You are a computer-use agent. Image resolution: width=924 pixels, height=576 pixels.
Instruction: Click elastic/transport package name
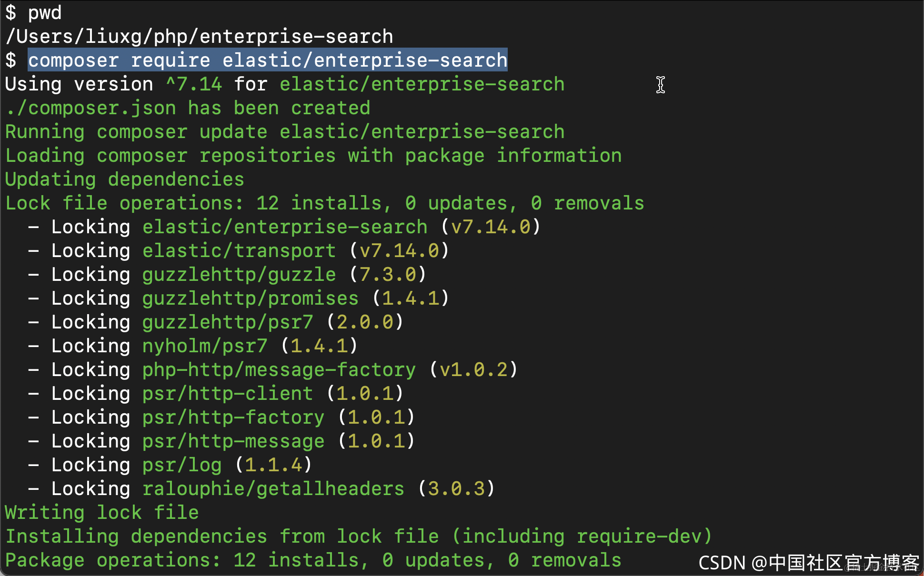click(x=239, y=251)
